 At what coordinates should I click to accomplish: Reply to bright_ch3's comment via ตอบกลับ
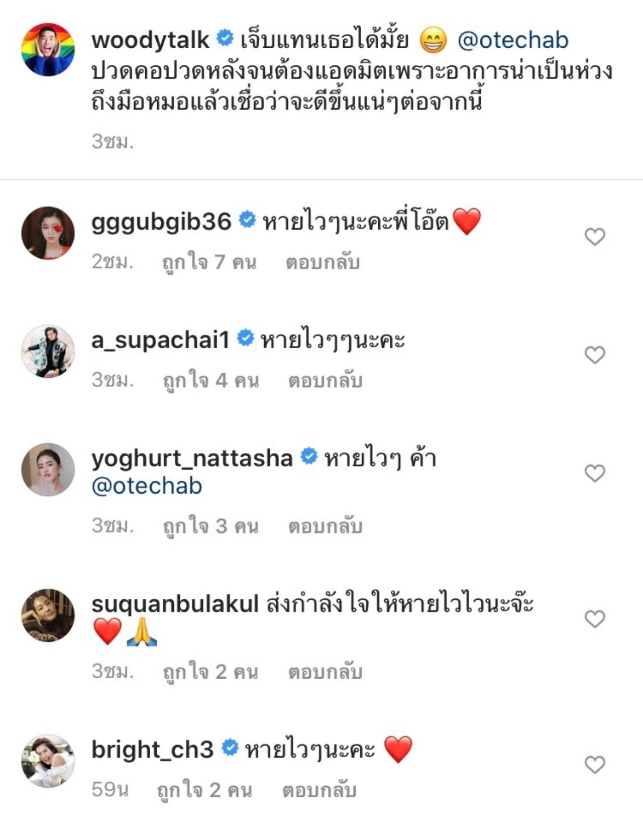[x=319, y=790]
